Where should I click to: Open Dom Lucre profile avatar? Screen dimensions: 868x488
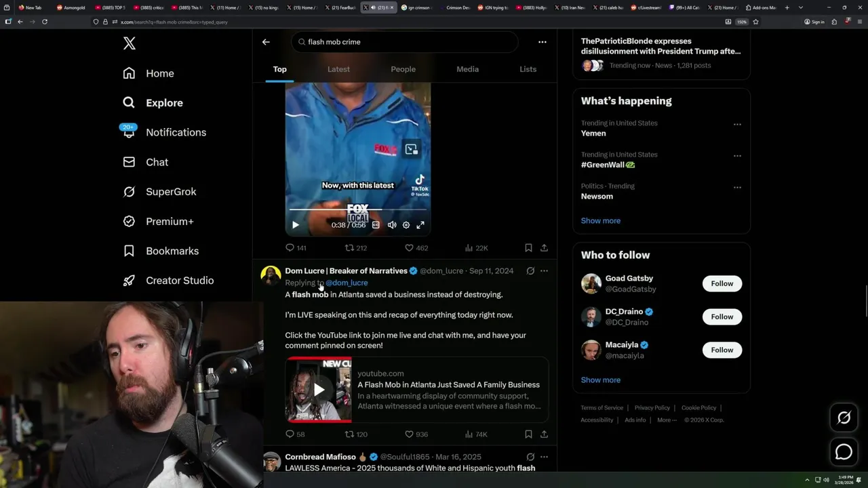271,276
